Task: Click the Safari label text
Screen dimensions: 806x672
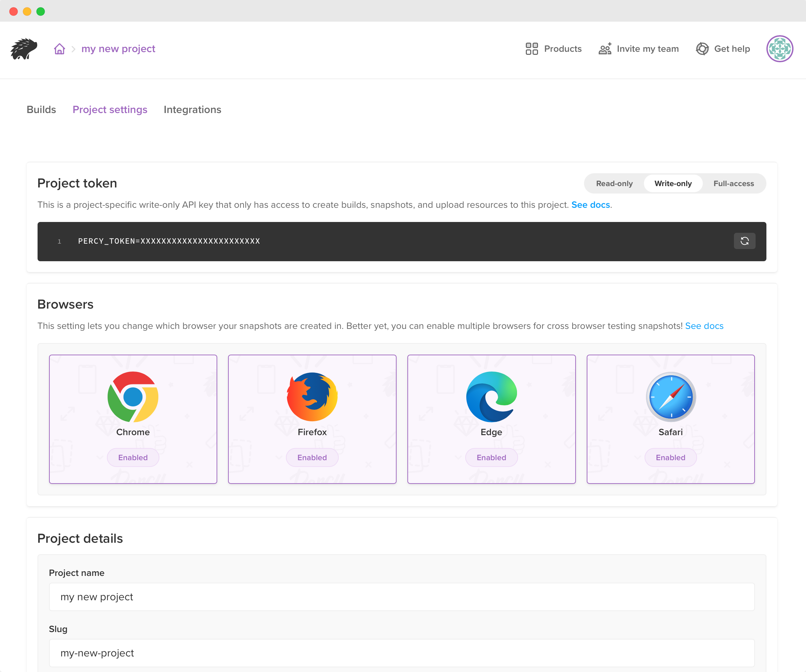Action: coord(671,432)
